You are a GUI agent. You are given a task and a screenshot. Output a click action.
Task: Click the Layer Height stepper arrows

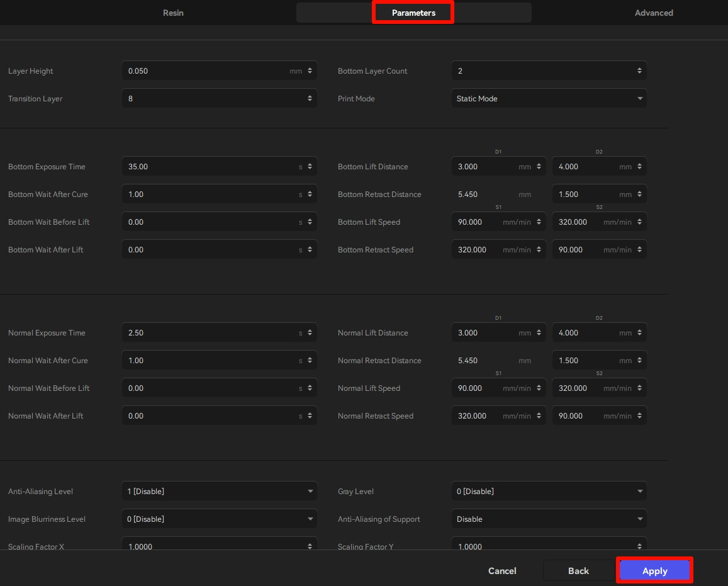310,71
